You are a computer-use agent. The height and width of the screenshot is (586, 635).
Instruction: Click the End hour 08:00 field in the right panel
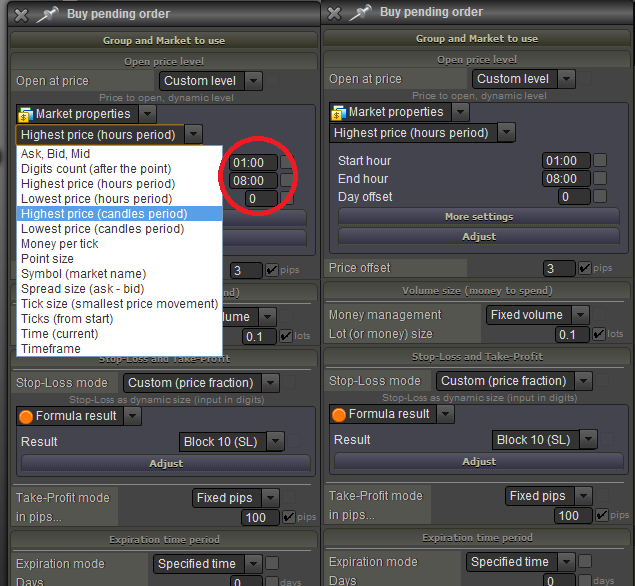point(566,179)
